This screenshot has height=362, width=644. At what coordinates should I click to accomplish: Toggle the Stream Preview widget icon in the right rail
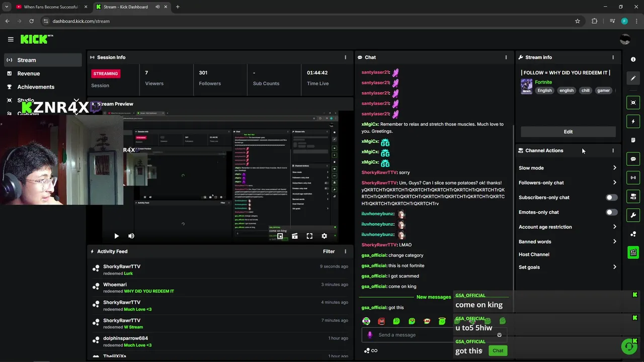(x=633, y=103)
